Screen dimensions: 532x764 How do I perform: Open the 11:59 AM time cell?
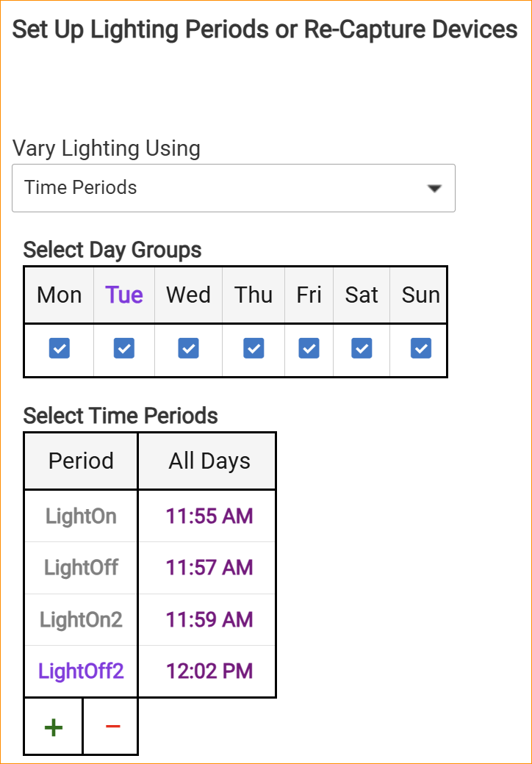point(209,619)
